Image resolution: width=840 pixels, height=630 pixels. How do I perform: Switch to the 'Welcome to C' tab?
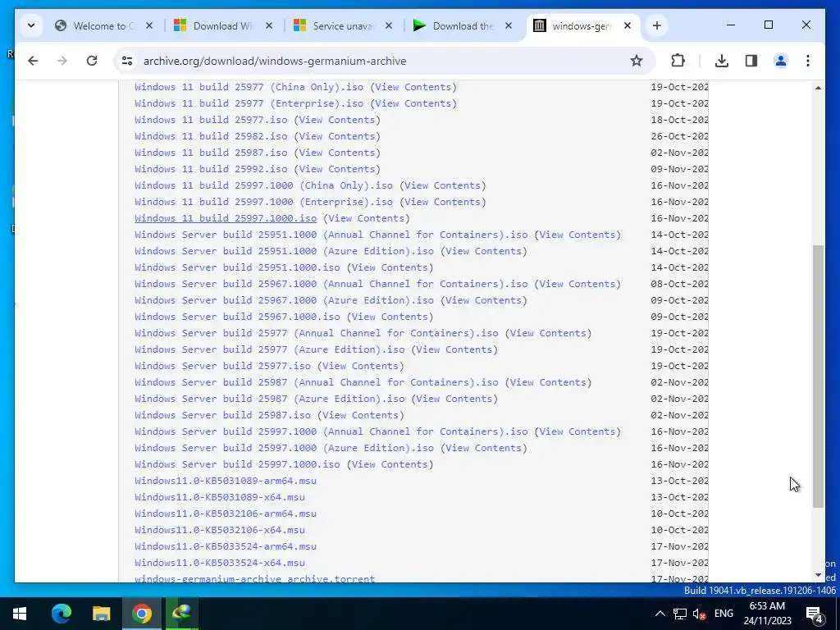[x=103, y=25]
